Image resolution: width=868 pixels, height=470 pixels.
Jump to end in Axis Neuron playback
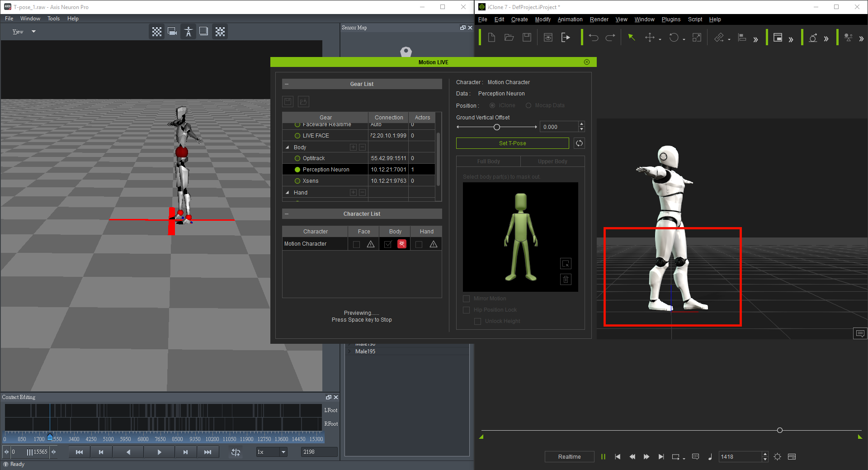(208, 452)
